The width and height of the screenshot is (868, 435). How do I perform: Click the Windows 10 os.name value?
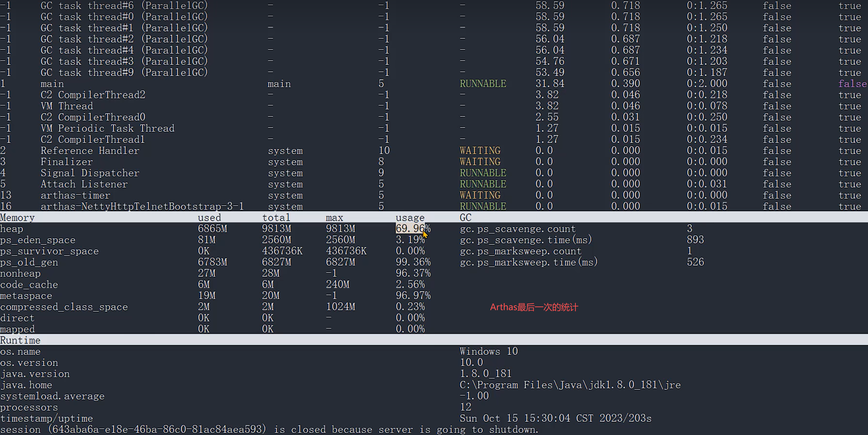tap(488, 351)
